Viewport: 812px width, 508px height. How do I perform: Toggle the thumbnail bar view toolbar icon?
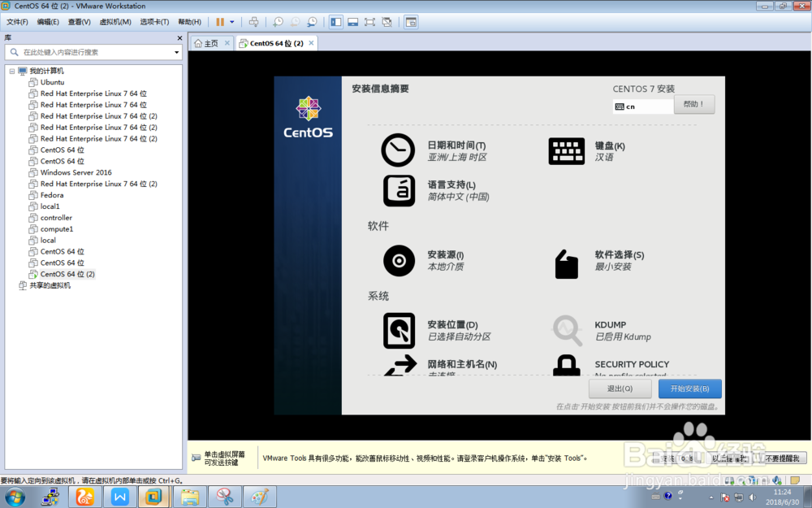pos(352,22)
